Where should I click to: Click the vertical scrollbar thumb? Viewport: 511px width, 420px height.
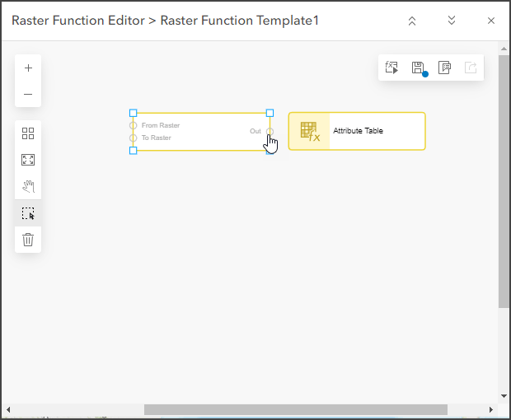[x=504, y=181]
